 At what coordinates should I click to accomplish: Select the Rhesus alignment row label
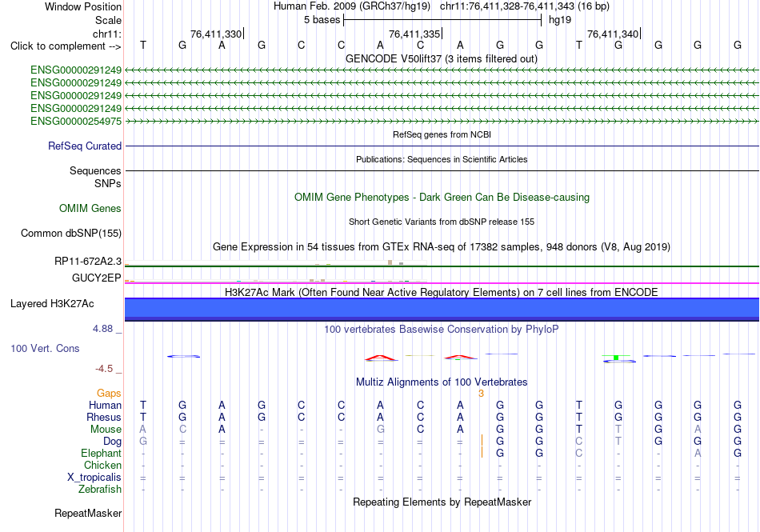point(104,417)
